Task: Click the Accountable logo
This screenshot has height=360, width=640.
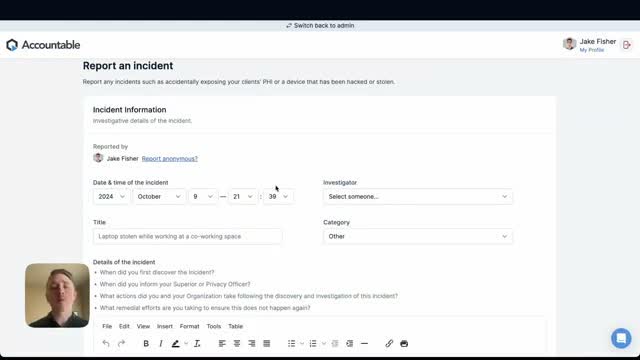Action: pos(43,45)
